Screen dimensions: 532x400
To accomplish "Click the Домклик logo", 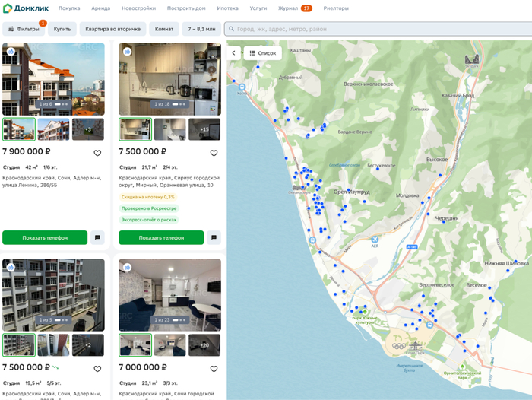I will pyautogui.click(x=25, y=8).
